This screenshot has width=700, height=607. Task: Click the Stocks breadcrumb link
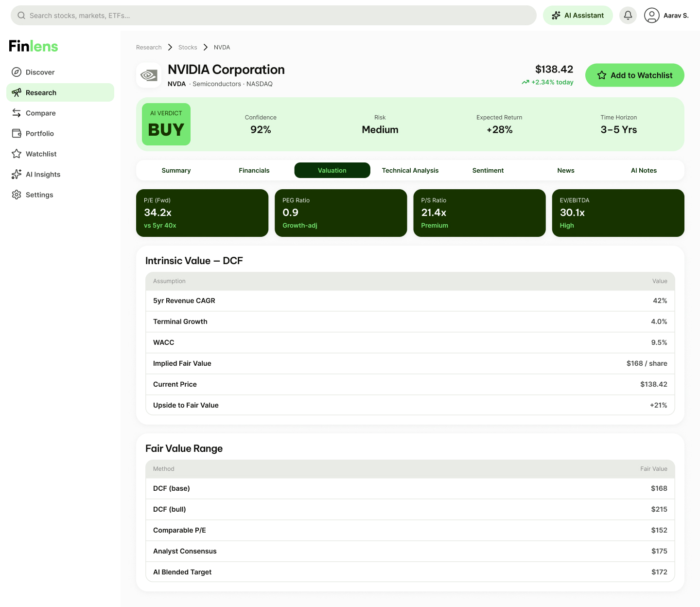(188, 47)
